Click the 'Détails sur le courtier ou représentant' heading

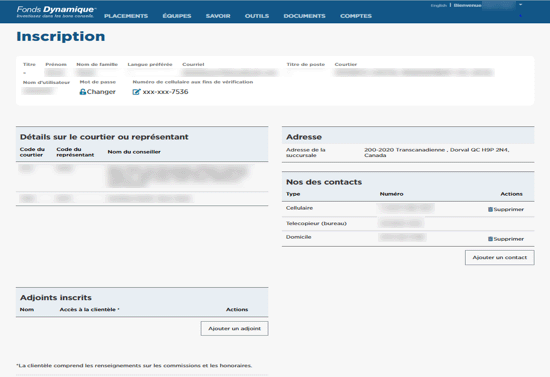coord(104,137)
